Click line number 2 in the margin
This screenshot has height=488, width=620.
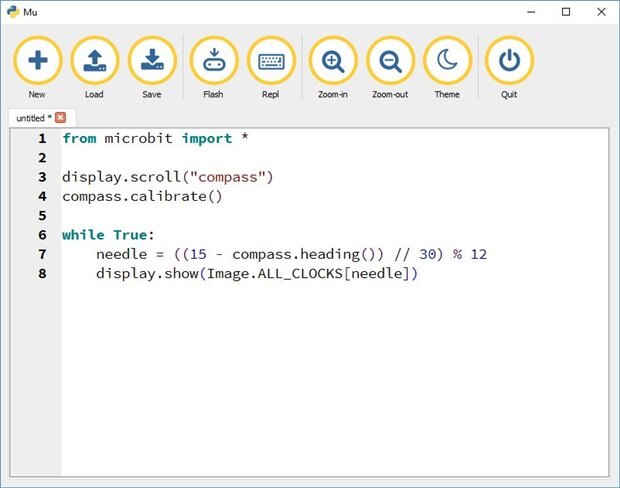pyautogui.click(x=42, y=158)
